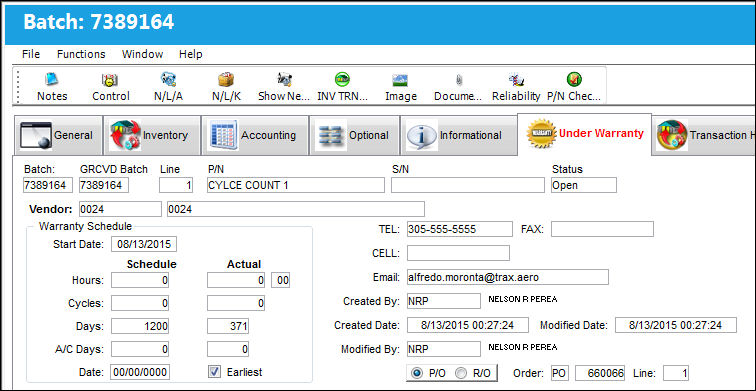Click the P/N field CYLCE COUNT 1

click(x=296, y=186)
